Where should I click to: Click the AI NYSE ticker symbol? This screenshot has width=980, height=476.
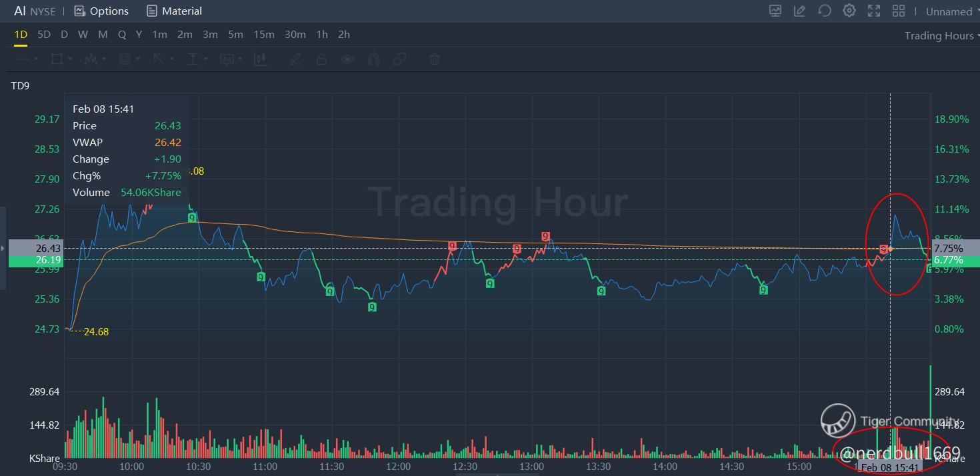(35, 11)
